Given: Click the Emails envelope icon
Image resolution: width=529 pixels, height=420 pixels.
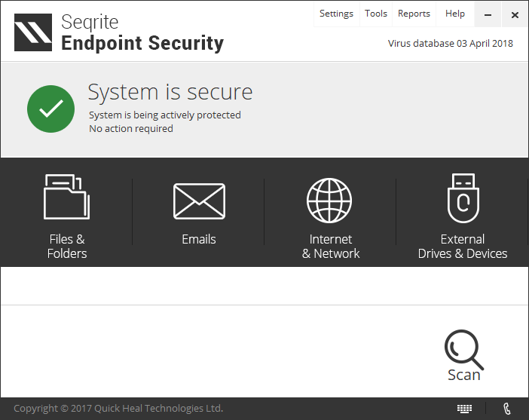Looking at the screenshot, I should (199, 201).
